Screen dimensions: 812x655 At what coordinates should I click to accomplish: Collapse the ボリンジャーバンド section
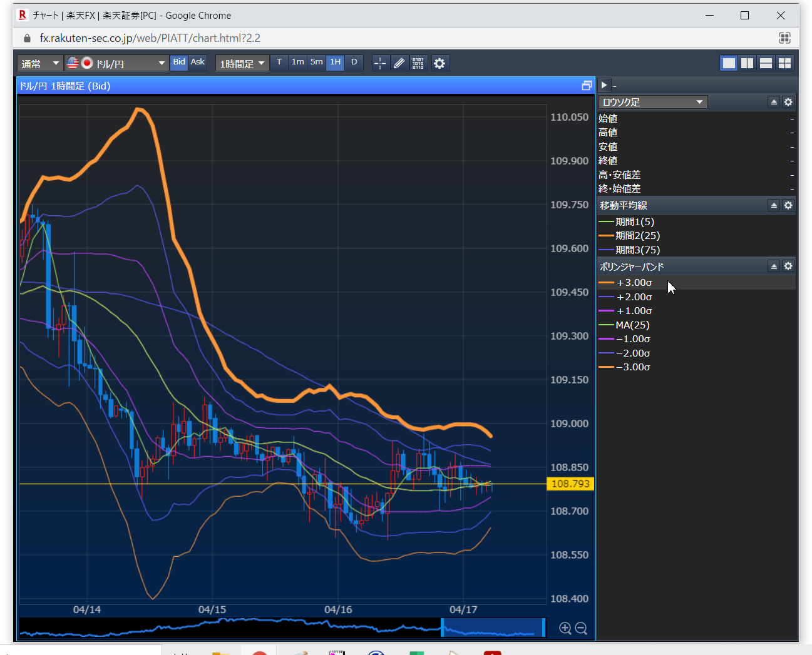click(774, 266)
